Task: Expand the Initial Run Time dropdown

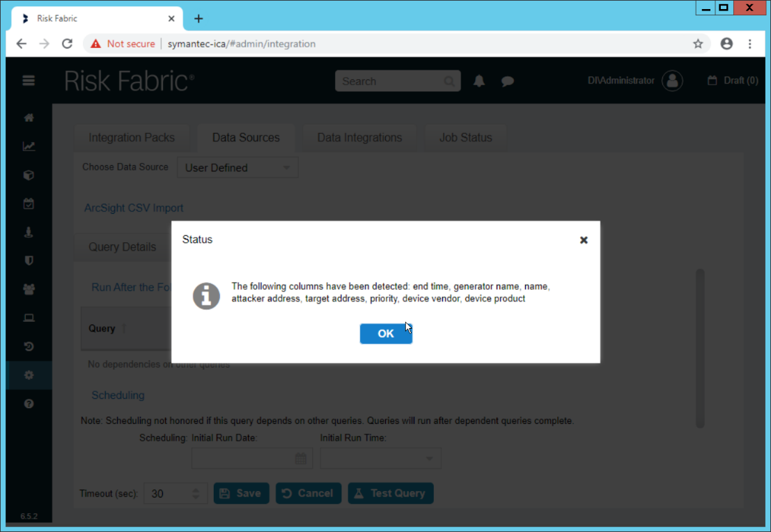Action: [x=380, y=458]
